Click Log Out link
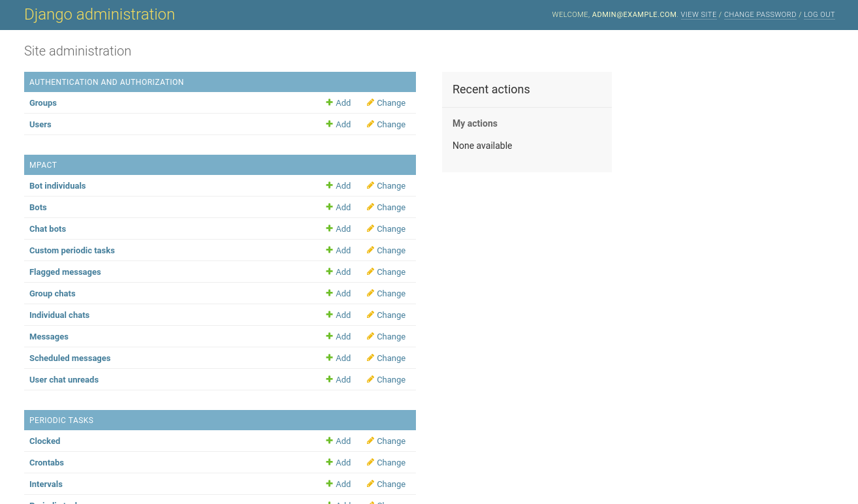 pyautogui.click(x=819, y=14)
